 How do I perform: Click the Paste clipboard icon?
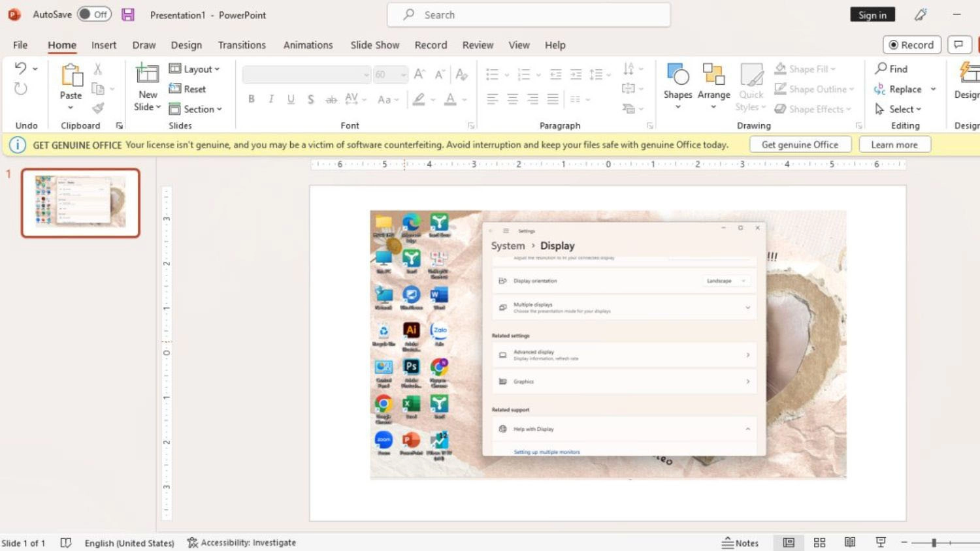pyautogui.click(x=71, y=76)
